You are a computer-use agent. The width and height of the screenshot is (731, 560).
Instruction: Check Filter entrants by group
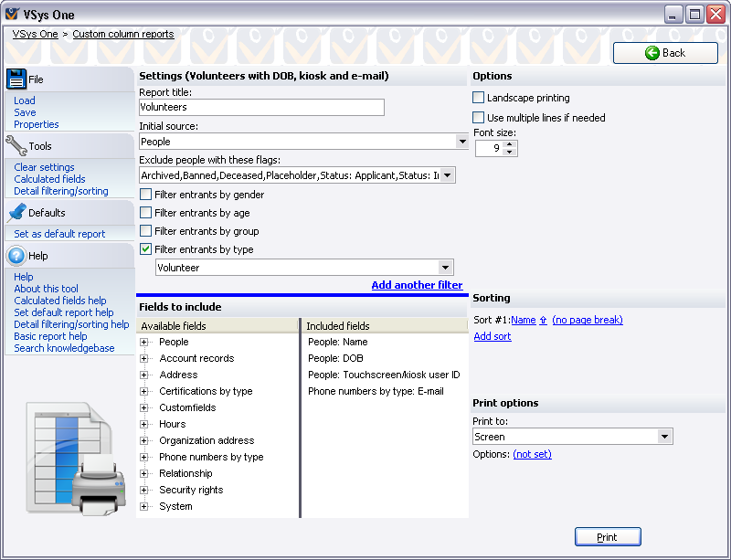(x=146, y=231)
